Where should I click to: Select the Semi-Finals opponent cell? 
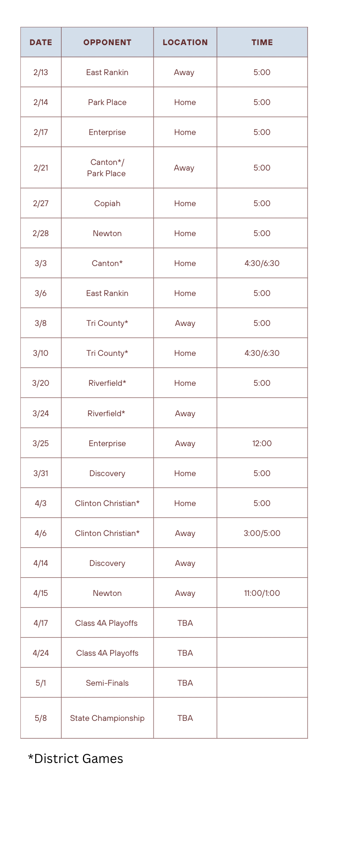coord(107,683)
